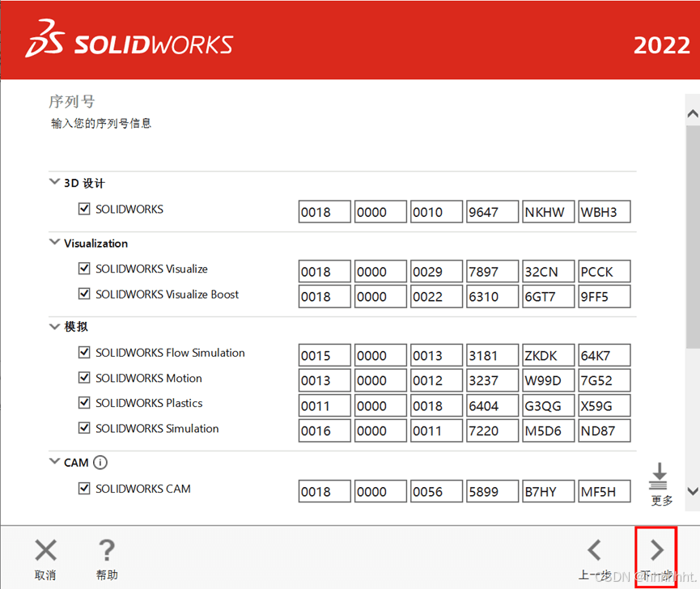Click Flow Simulation field containing 64K7
The height and width of the screenshot is (589, 700).
point(605,355)
